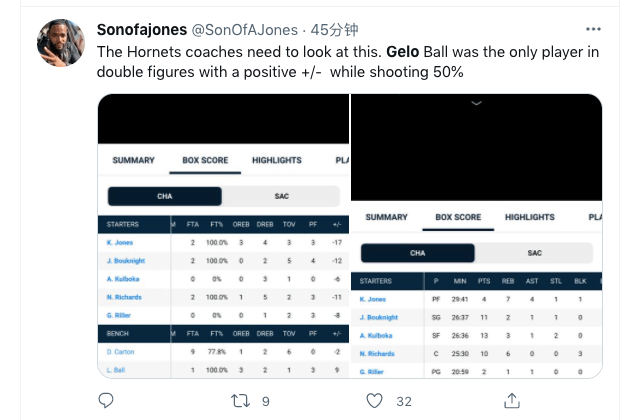Screen dimensions: 620x420
Task: Click the J. Bouknight name in left table
Action: pyautogui.click(x=126, y=261)
